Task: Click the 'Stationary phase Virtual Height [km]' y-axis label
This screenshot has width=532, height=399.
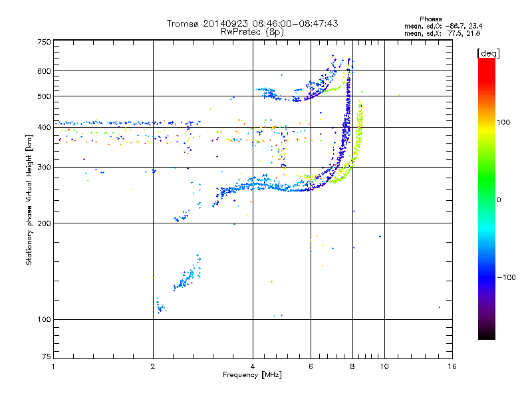Action: pos(29,199)
